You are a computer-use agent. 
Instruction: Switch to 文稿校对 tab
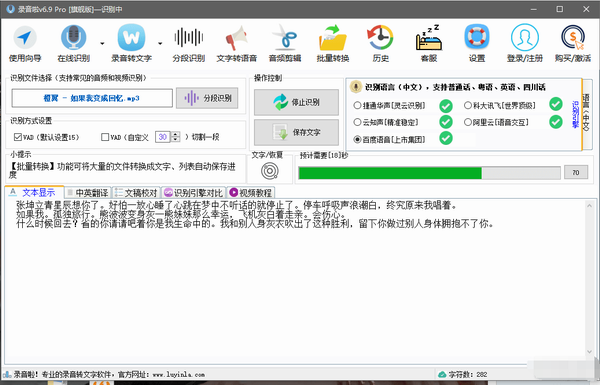pos(136,192)
